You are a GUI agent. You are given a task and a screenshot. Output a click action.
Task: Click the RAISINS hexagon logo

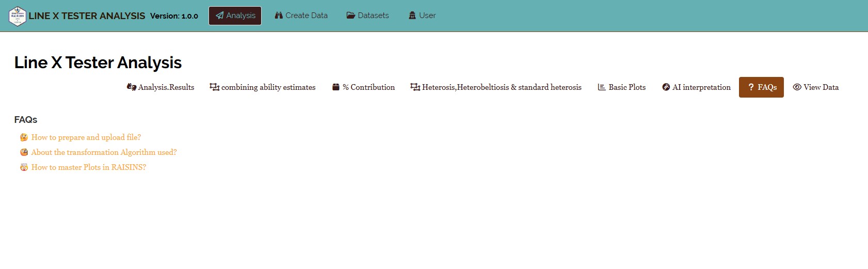18,16
